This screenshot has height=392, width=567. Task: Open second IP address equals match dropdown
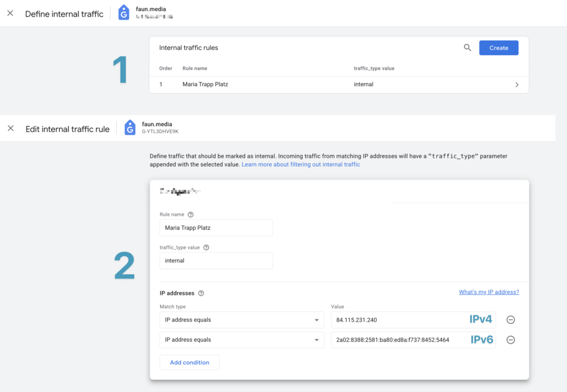pyautogui.click(x=242, y=340)
